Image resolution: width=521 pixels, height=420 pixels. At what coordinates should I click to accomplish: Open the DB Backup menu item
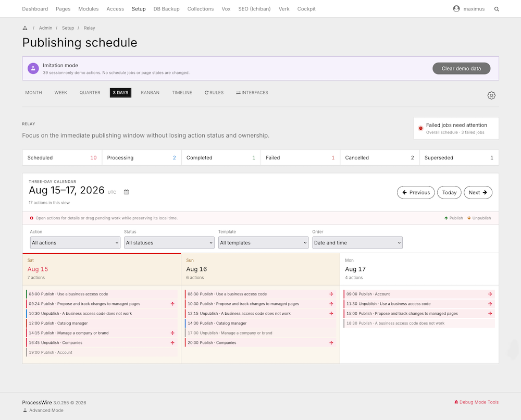pos(167,9)
